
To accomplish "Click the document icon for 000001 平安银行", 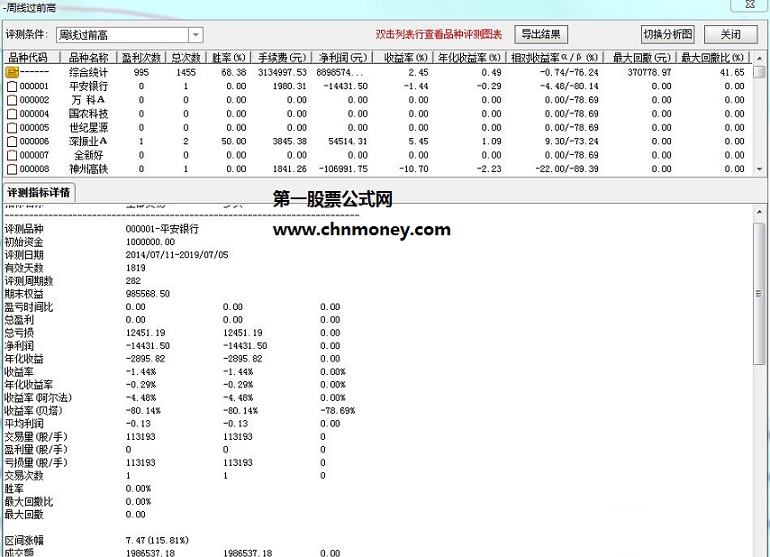I will [x=12, y=86].
